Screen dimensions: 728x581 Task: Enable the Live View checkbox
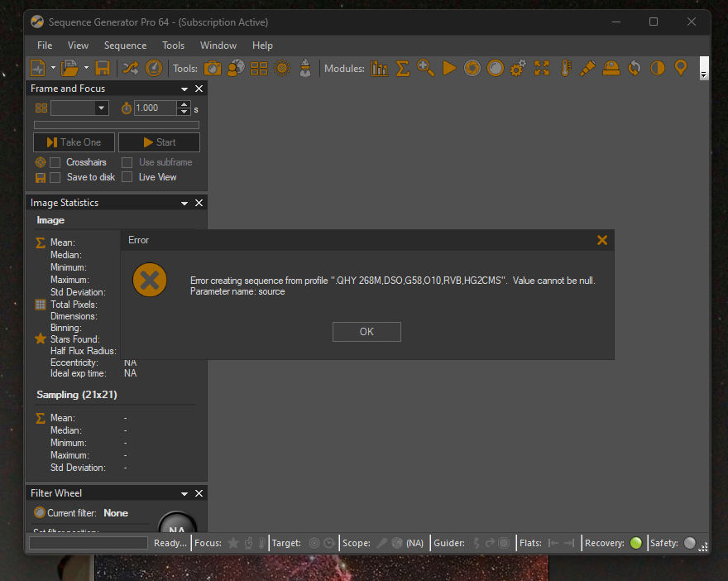[127, 177]
